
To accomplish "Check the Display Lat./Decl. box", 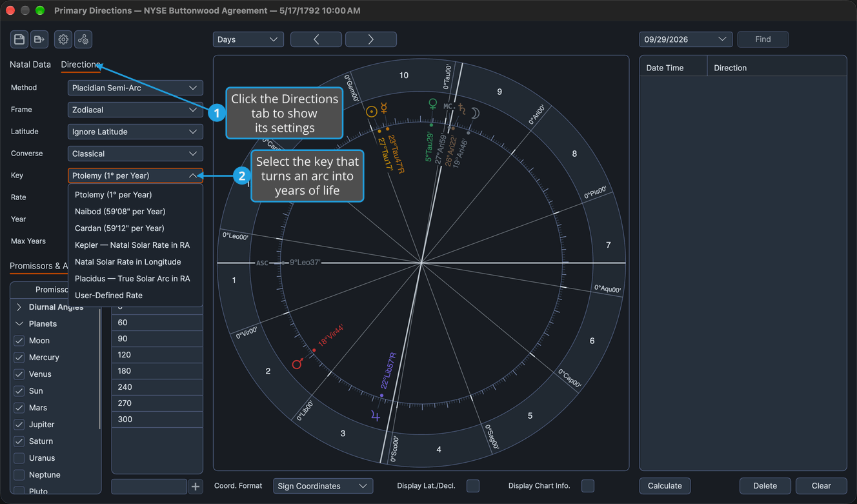I will tap(473, 486).
